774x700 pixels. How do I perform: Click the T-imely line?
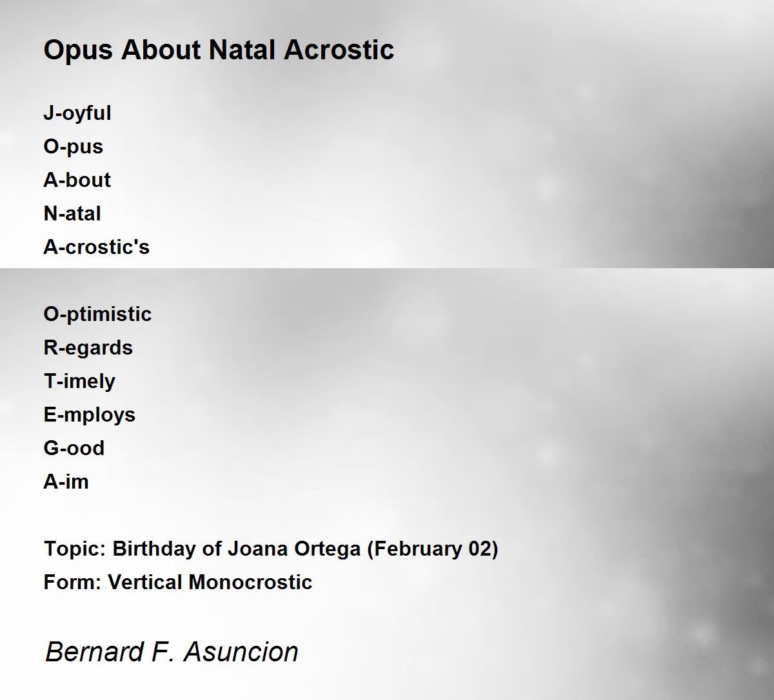[79, 382]
